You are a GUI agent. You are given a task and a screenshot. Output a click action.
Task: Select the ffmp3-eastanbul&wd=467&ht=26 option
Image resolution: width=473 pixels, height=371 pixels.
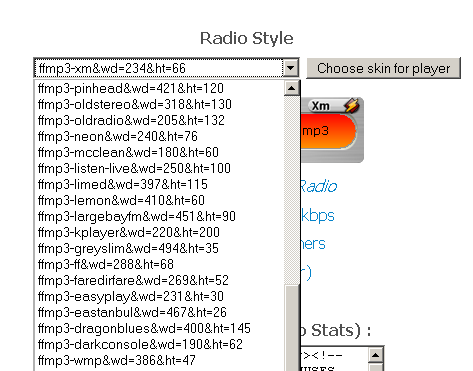[x=159, y=312]
